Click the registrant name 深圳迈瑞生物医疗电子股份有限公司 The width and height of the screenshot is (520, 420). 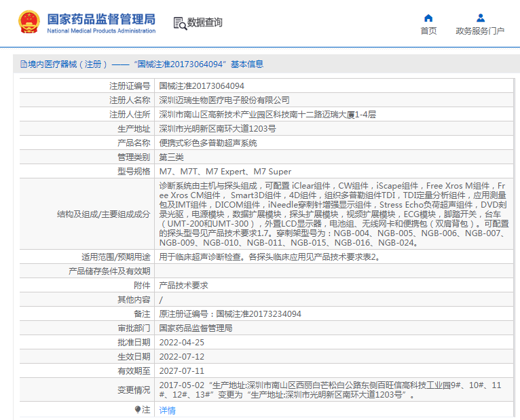(x=224, y=100)
